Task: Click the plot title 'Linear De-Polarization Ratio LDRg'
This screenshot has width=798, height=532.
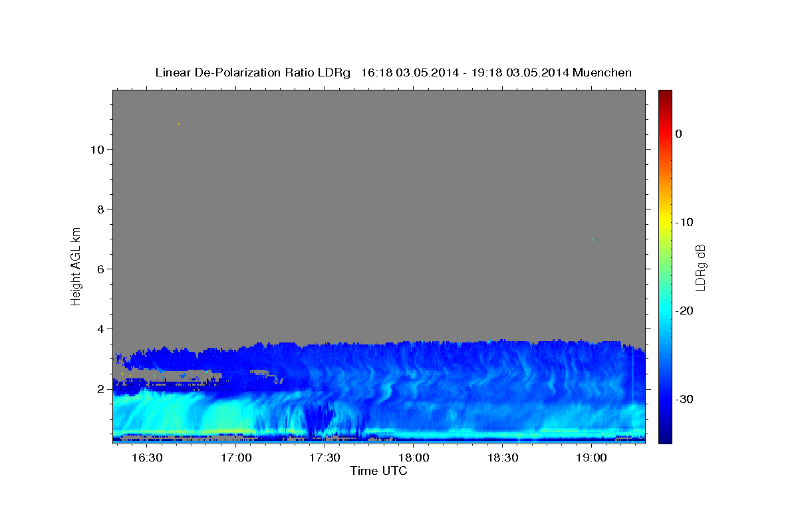Action: click(x=252, y=72)
